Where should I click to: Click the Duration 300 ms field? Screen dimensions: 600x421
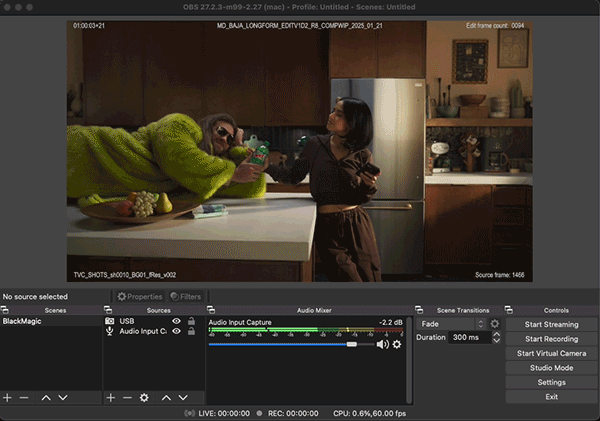[x=470, y=337]
